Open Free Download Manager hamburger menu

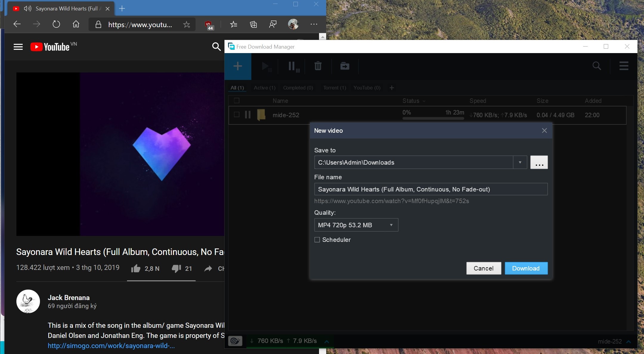tap(624, 66)
